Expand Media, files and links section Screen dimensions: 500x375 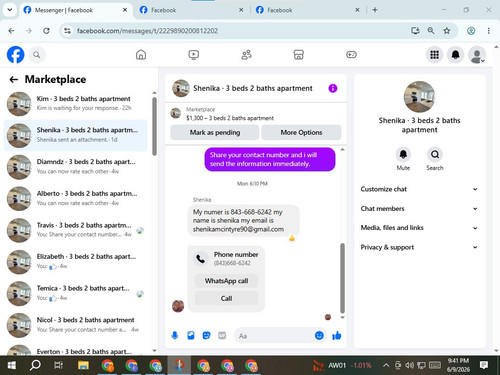[x=419, y=228]
